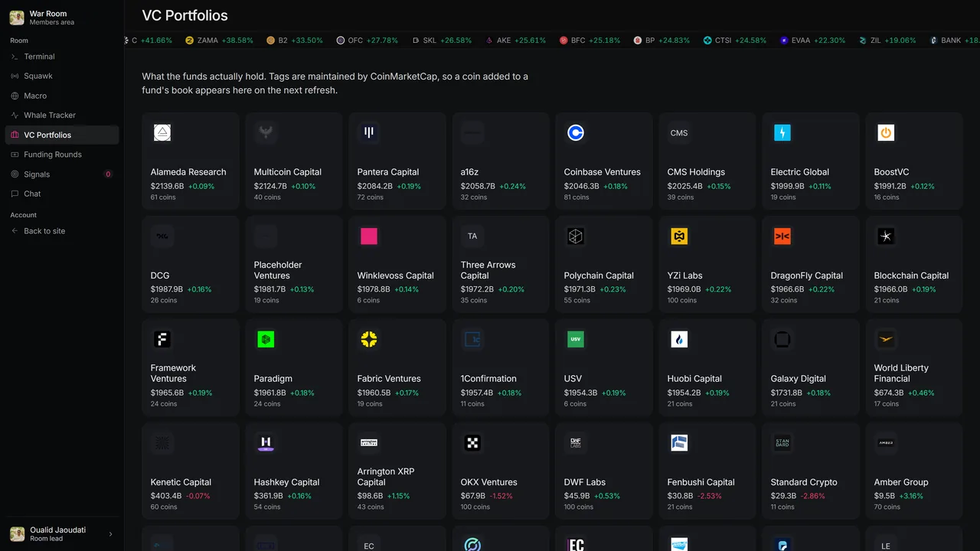Screen dimensions: 980x551
Task: Click the Kenetic Capital $403.4B value
Action: pos(166,496)
